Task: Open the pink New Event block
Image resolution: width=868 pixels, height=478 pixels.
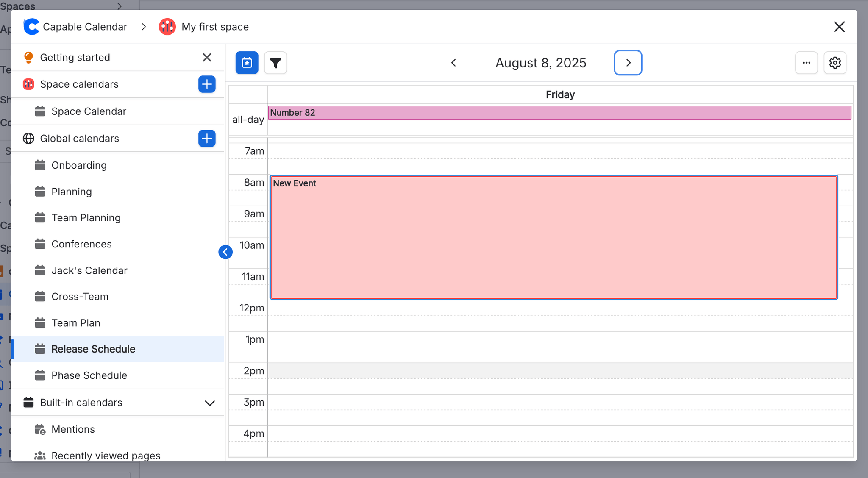Action: (554, 237)
